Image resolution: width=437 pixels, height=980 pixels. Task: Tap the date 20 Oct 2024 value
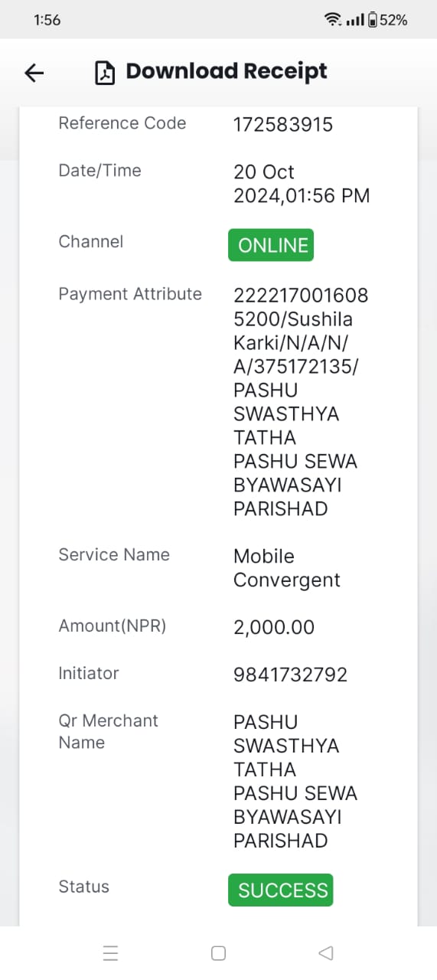point(302,184)
